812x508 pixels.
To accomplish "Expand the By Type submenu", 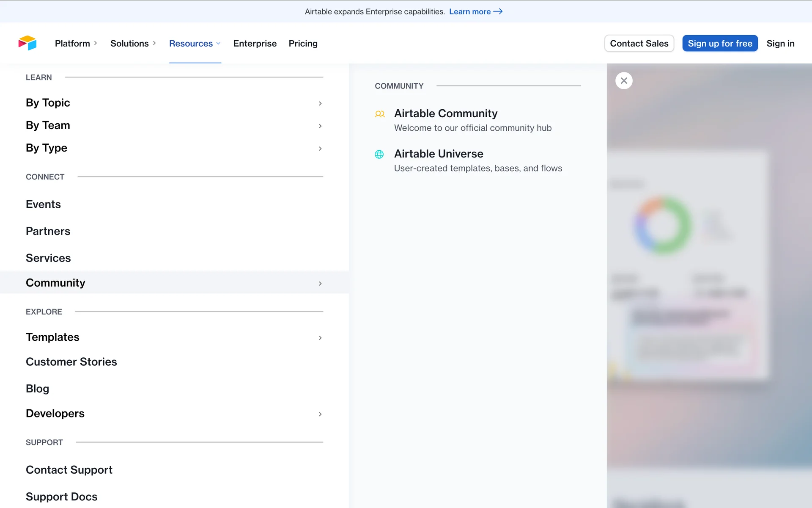I will (x=320, y=148).
